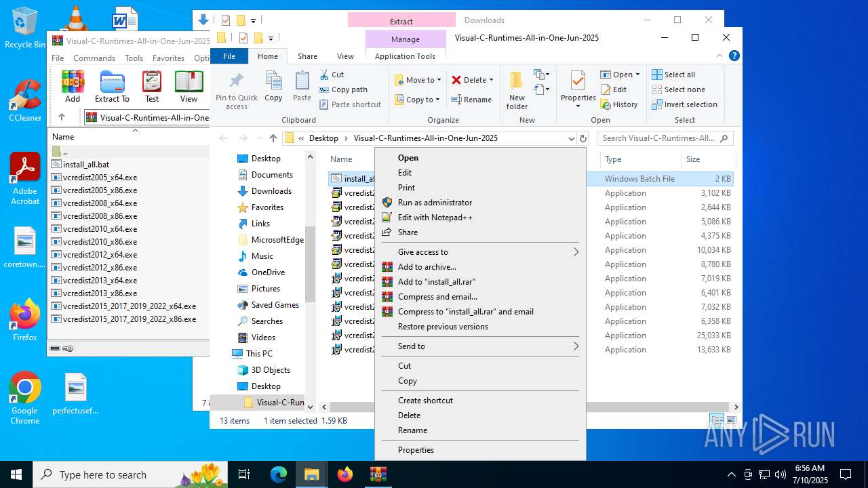The height and width of the screenshot is (488, 868).
Task: Expand Give access to submenu
Action: point(480,252)
